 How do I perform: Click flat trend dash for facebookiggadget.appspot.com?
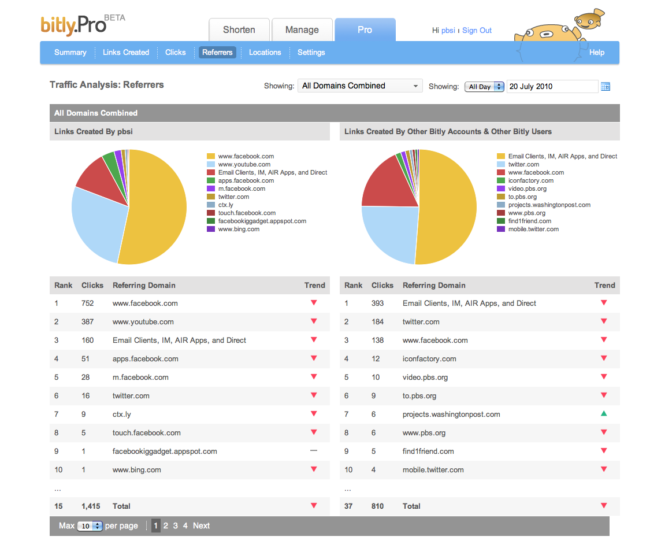[314, 451]
